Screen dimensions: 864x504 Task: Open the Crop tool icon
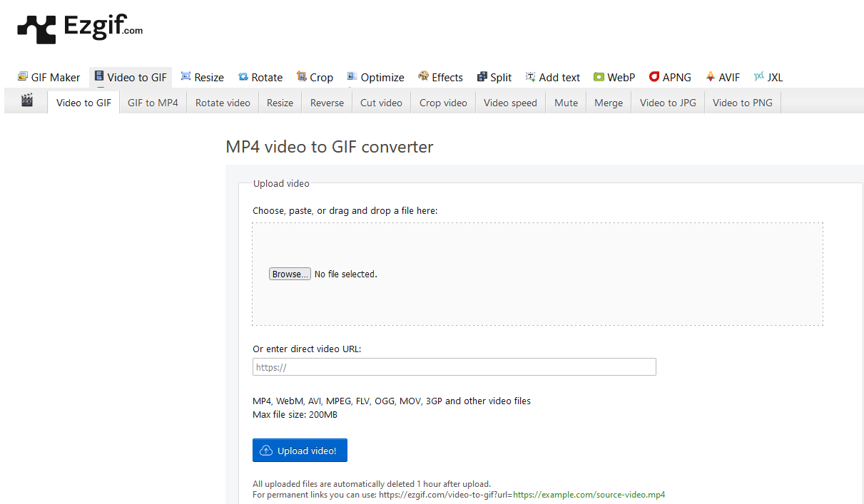[x=302, y=77]
